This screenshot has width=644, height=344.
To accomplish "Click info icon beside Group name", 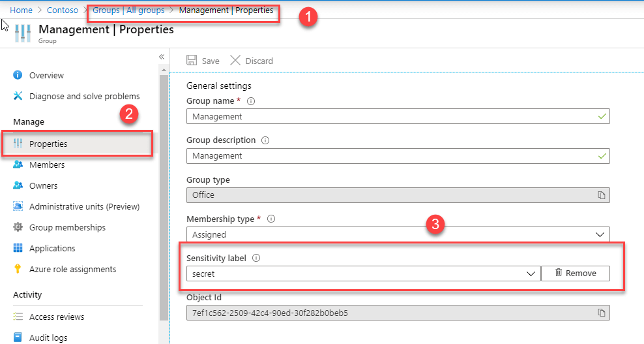I will point(251,101).
